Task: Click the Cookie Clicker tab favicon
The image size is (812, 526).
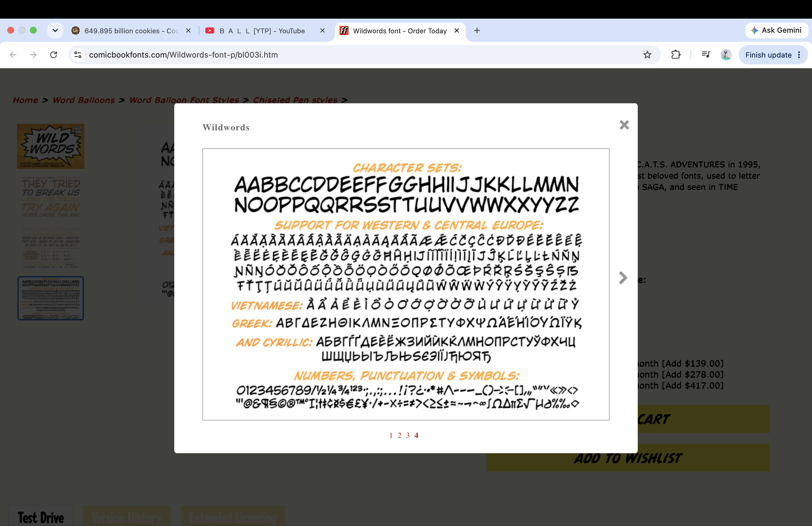Action: 76,31
